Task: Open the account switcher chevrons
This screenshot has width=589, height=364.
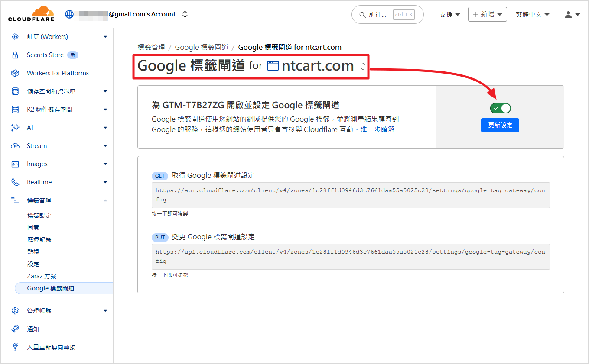Action: point(185,14)
